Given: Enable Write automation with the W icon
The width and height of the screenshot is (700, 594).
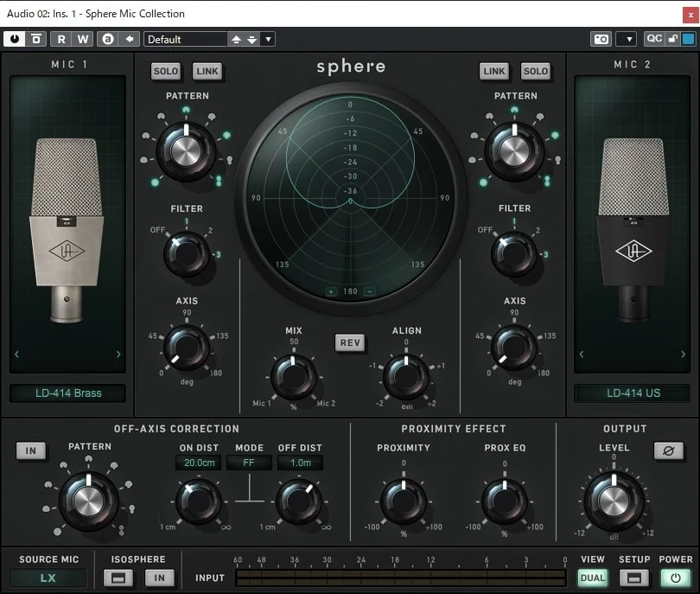Looking at the screenshot, I should tap(80, 38).
